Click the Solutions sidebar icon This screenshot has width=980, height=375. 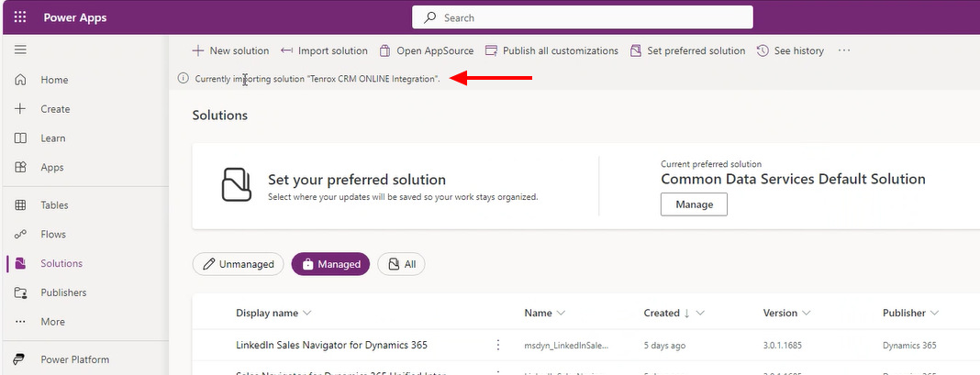(x=20, y=264)
